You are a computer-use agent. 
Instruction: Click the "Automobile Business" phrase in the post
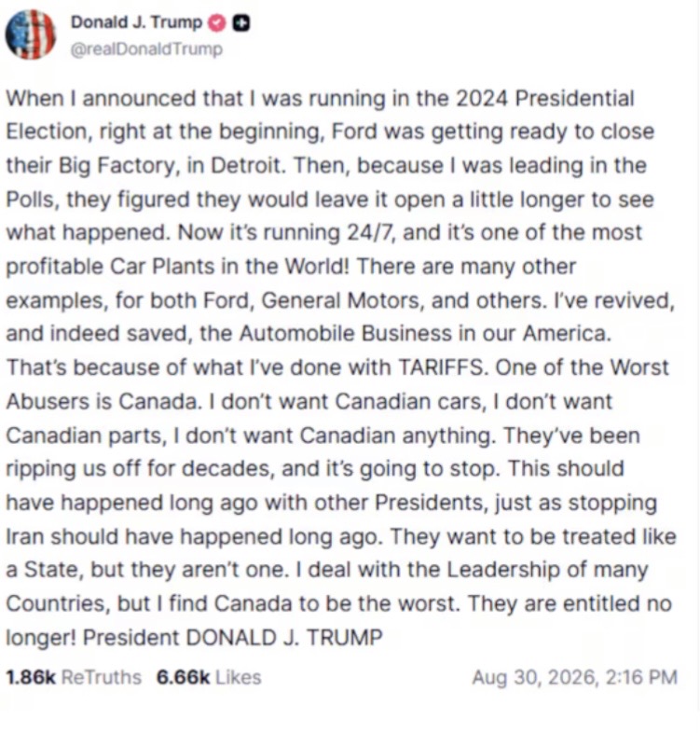(346, 334)
